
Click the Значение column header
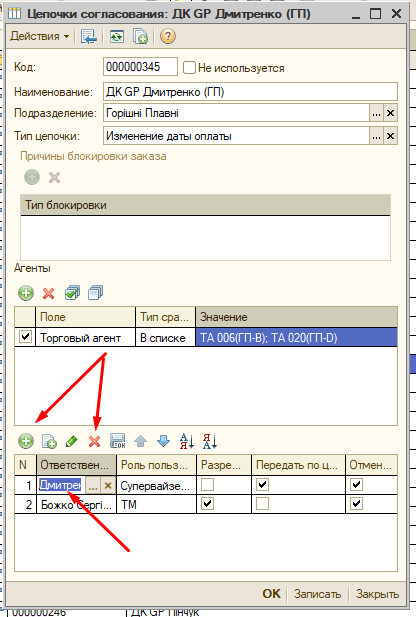click(x=296, y=317)
